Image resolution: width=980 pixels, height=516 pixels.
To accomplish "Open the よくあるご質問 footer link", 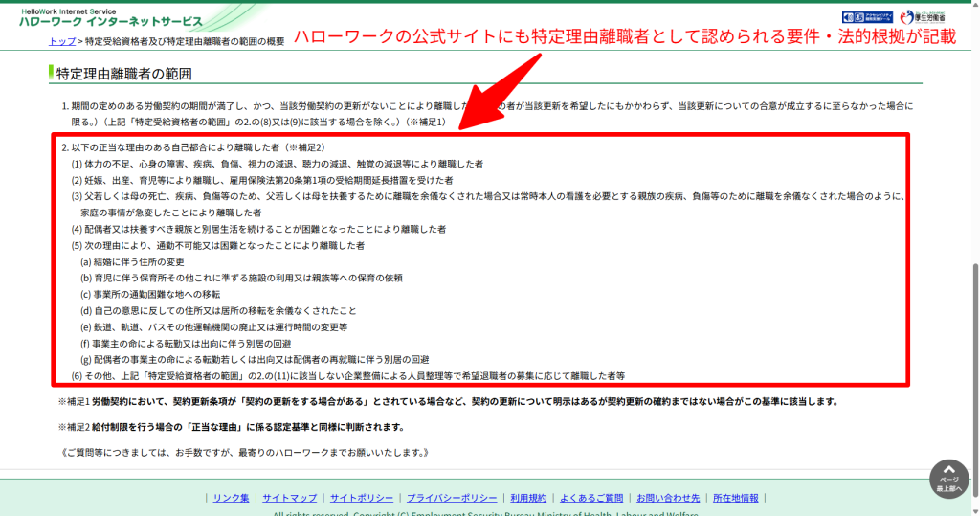I will pos(591,498).
